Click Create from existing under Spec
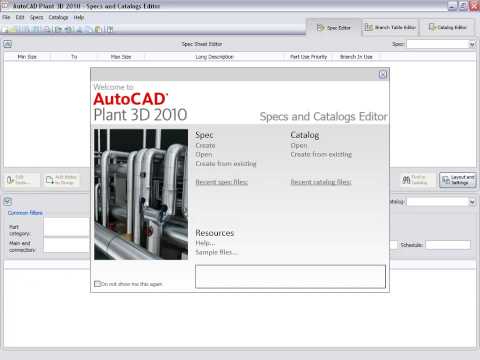 click(226, 164)
